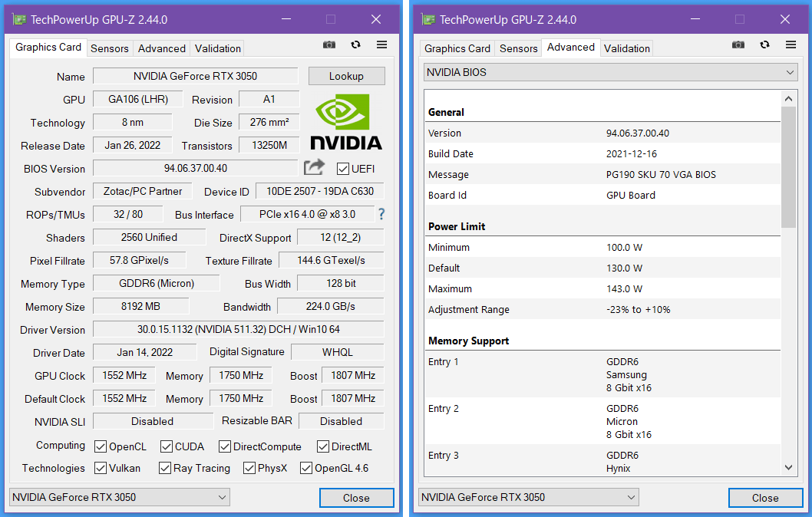The height and width of the screenshot is (517, 812).
Task: Click the Name field NVIDIA GeForce RTX 3050
Action: pyautogui.click(x=195, y=76)
